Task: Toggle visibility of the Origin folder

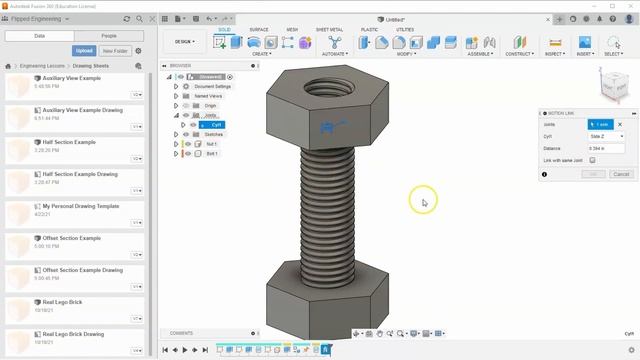Action: click(186, 106)
